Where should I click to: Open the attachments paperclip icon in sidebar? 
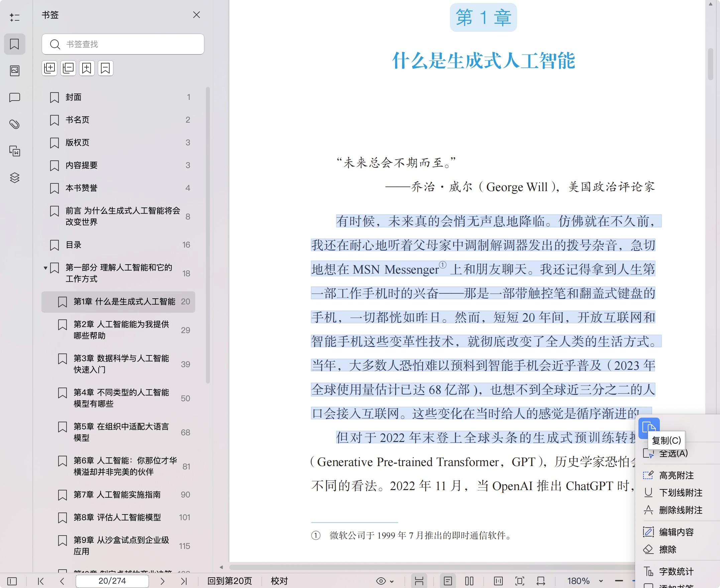click(x=15, y=124)
